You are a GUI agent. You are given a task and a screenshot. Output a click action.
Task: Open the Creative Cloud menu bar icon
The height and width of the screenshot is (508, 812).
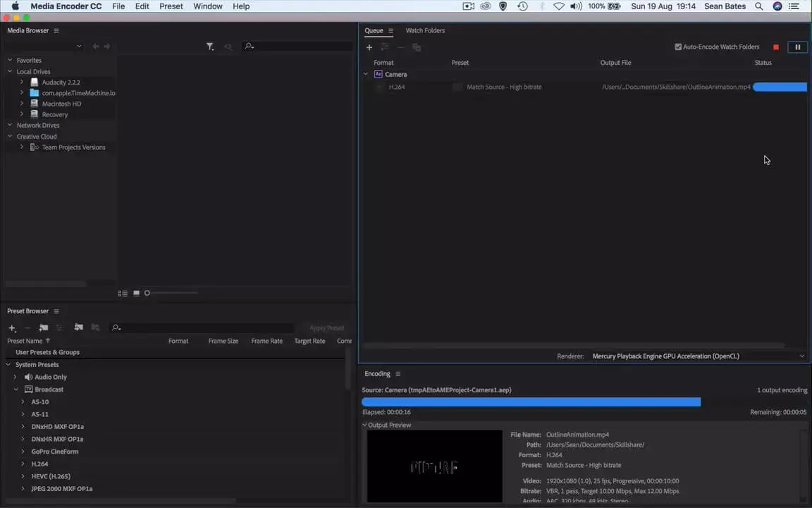[x=485, y=6]
